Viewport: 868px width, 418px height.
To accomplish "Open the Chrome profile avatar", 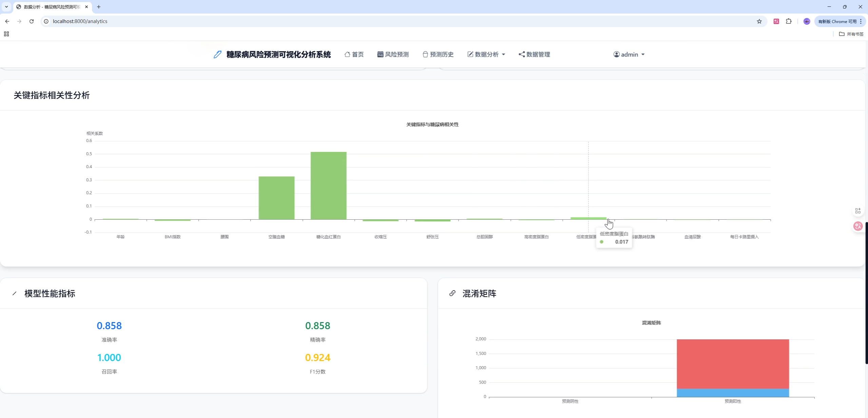I will 807,21.
